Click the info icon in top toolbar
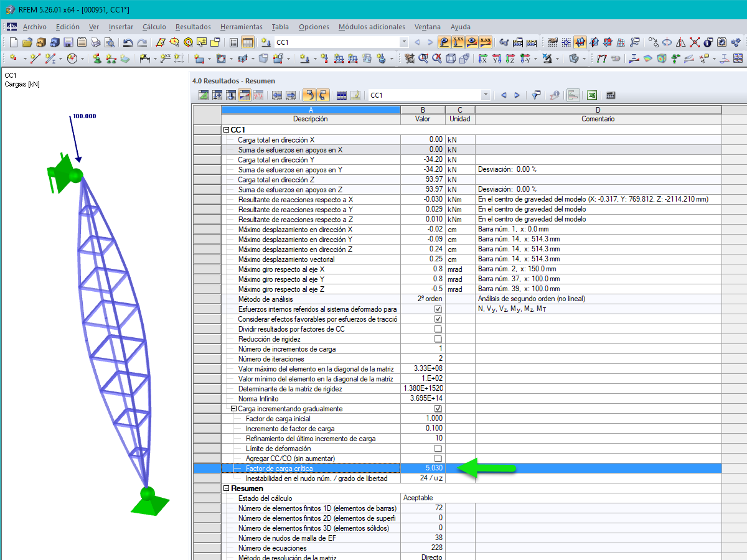 coord(708,42)
